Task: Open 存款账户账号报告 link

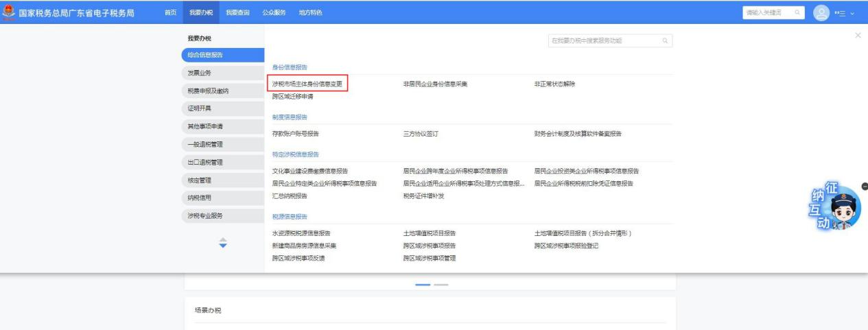Action: (x=296, y=134)
